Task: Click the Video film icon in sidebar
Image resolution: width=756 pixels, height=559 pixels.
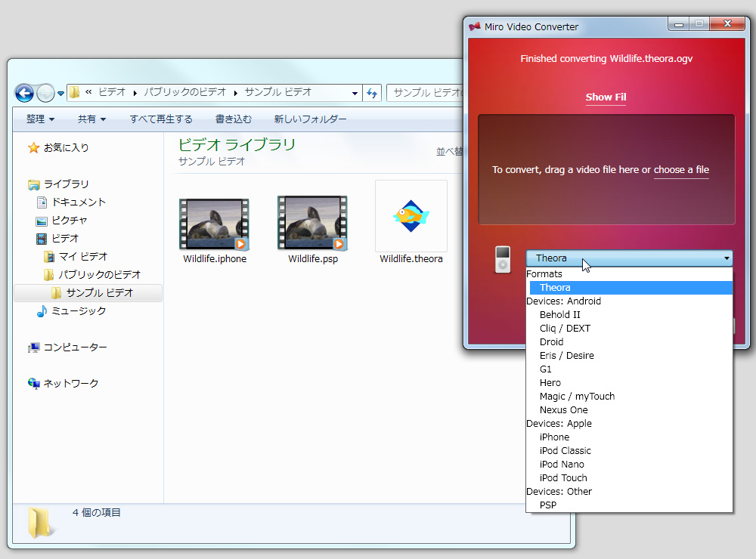Action: click(x=42, y=239)
